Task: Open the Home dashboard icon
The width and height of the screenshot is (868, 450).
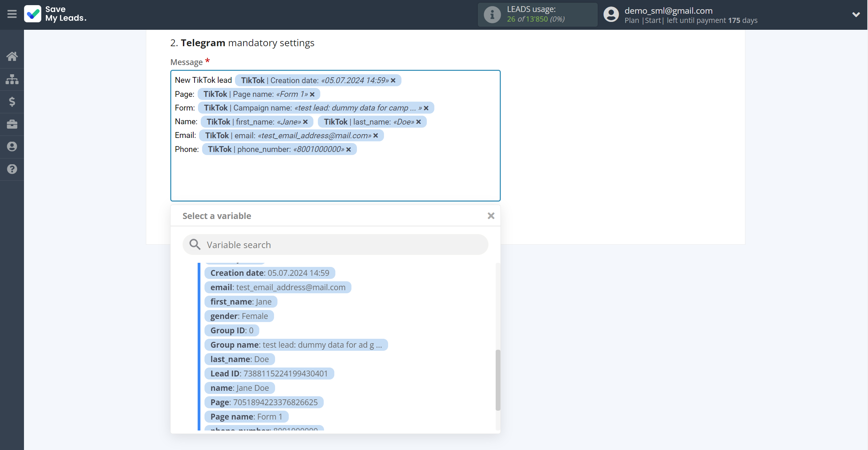Action: (12, 56)
